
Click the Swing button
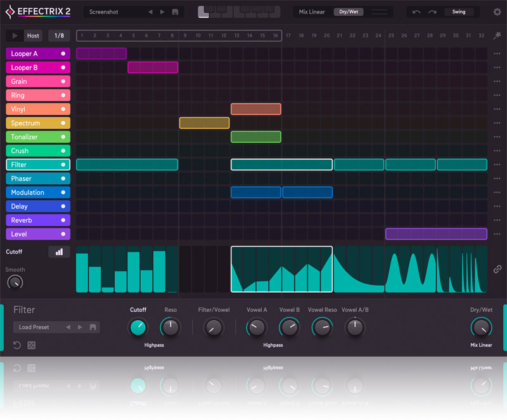(458, 12)
